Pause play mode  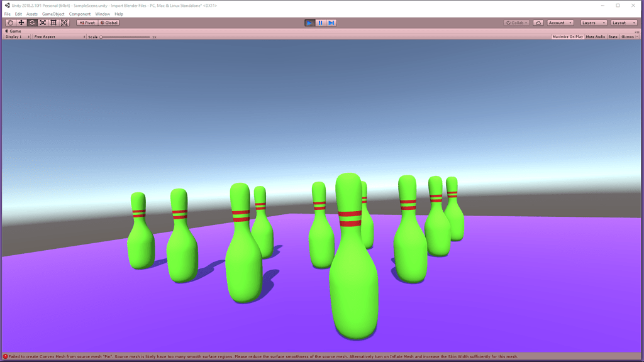[x=321, y=22]
